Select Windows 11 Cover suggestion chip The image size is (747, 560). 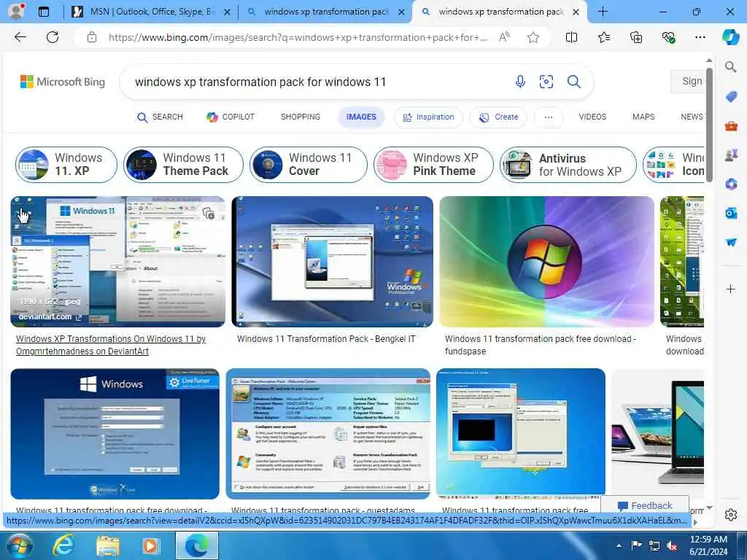[x=309, y=165]
